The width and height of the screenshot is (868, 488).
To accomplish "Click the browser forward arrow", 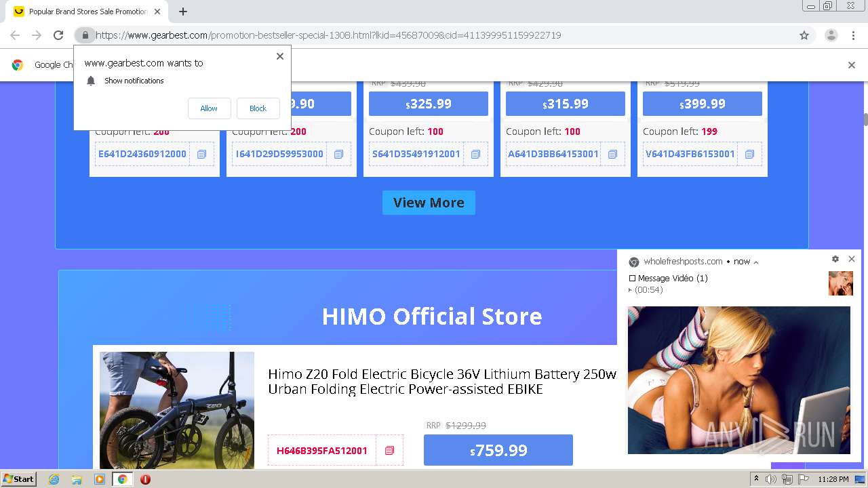I will (37, 35).
